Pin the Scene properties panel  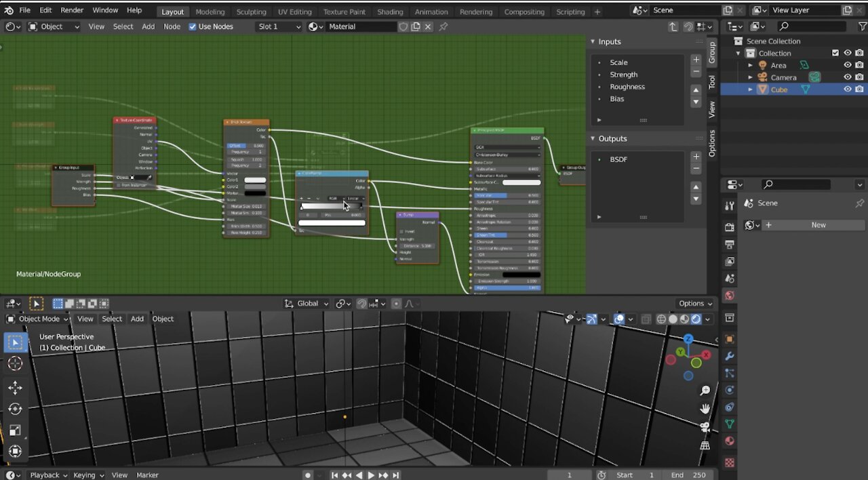pyautogui.click(x=859, y=203)
